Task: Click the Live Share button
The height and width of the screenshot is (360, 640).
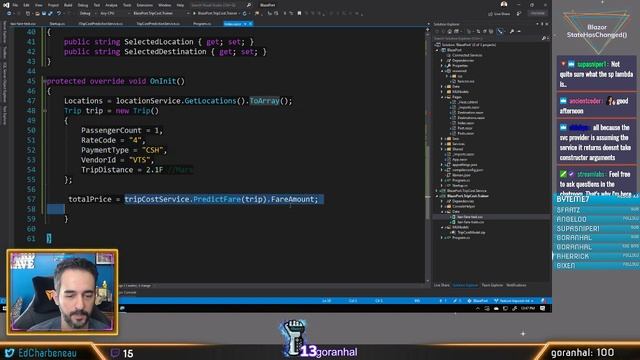Action: (x=499, y=14)
